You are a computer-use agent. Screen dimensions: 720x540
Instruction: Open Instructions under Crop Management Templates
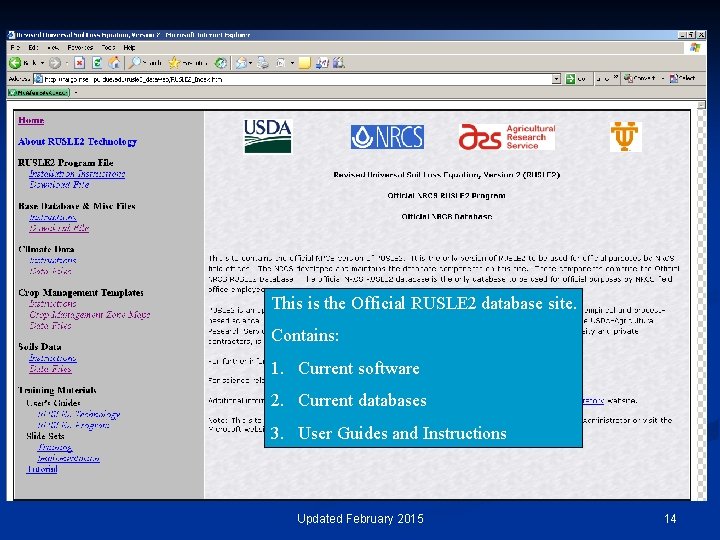(x=52, y=304)
